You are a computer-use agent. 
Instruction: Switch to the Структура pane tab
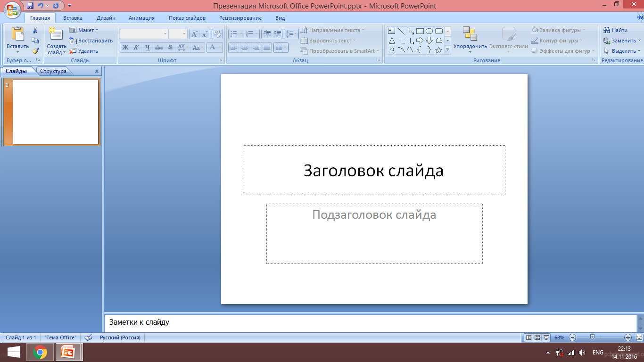(x=53, y=71)
